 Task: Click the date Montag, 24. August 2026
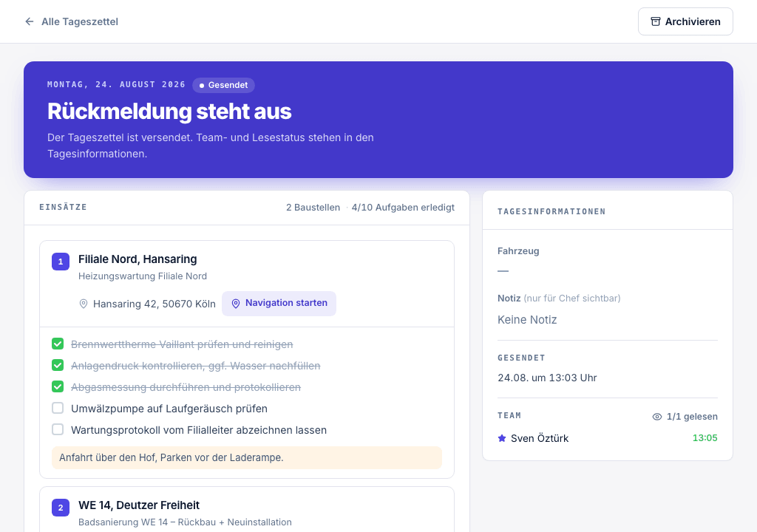tap(116, 84)
